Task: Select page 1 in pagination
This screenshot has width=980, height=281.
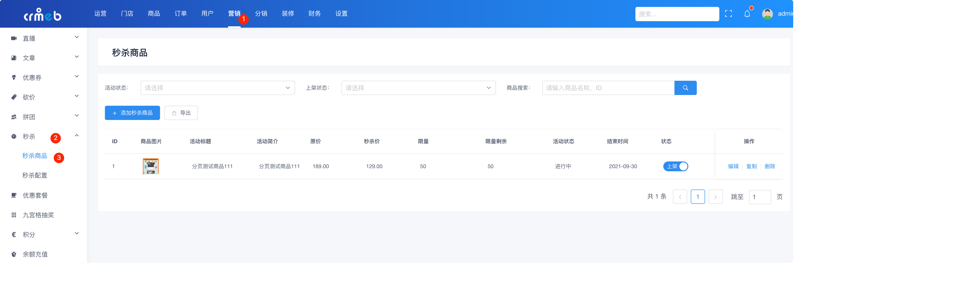Action: click(x=697, y=197)
